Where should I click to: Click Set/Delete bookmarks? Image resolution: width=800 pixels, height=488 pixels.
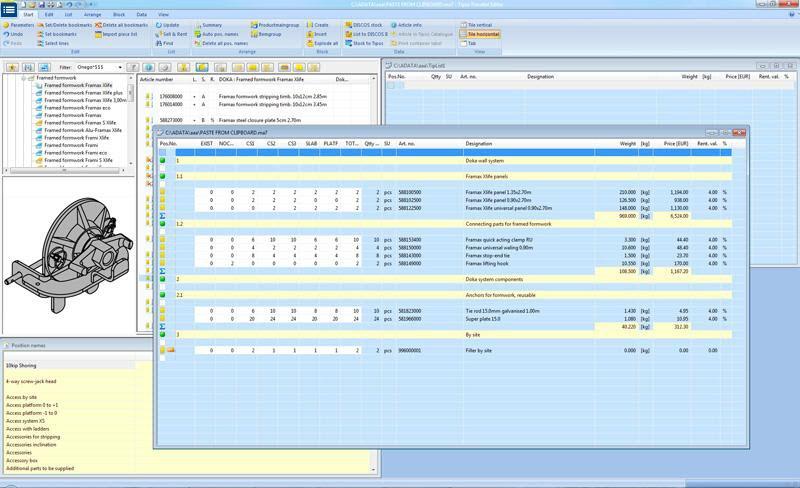[64, 25]
